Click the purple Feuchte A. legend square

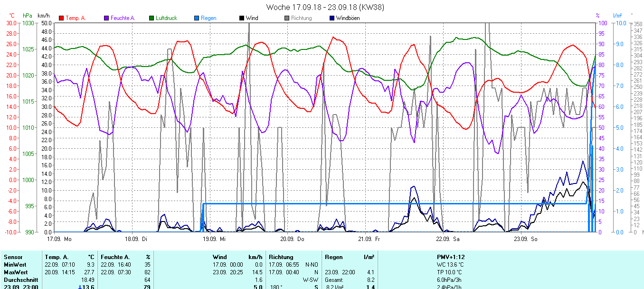pos(106,18)
